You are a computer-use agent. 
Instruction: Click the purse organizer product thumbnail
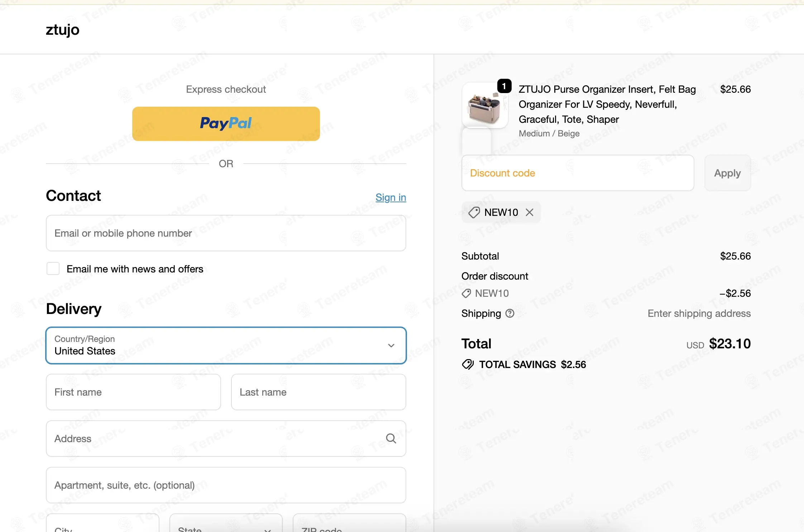(485, 105)
